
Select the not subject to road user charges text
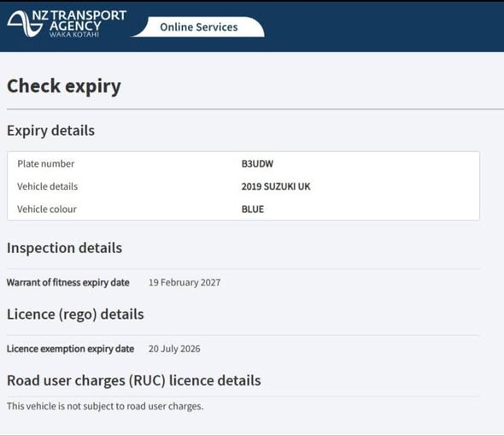click(x=105, y=406)
